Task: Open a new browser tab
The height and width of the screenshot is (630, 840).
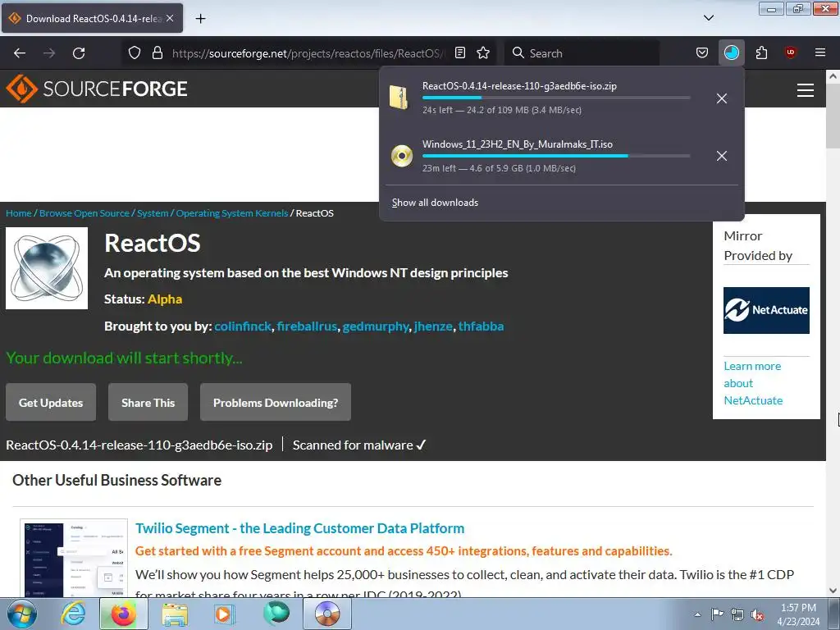Action: click(200, 19)
